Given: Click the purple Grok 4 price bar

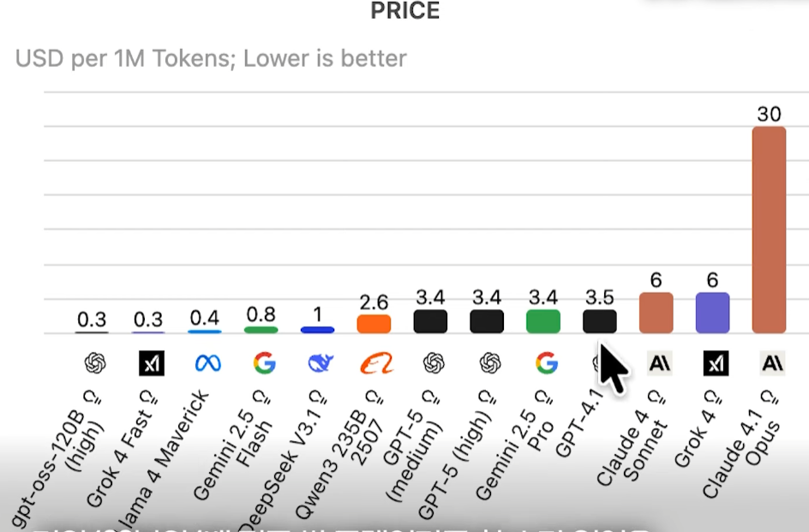Looking at the screenshot, I should tap(712, 313).
